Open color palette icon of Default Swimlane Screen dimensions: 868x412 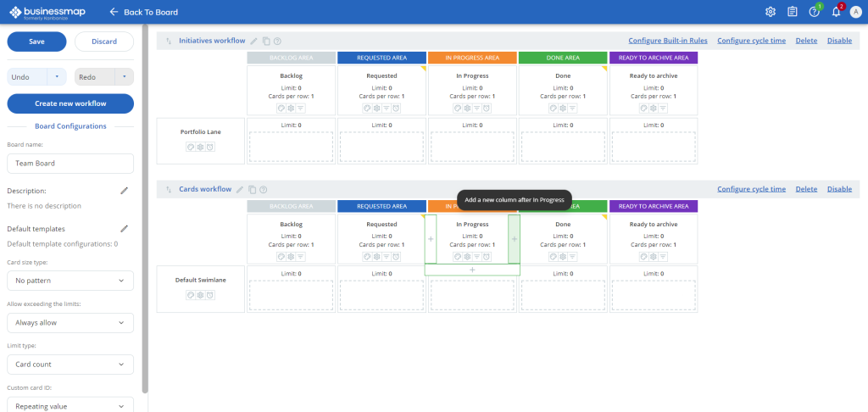(191, 296)
